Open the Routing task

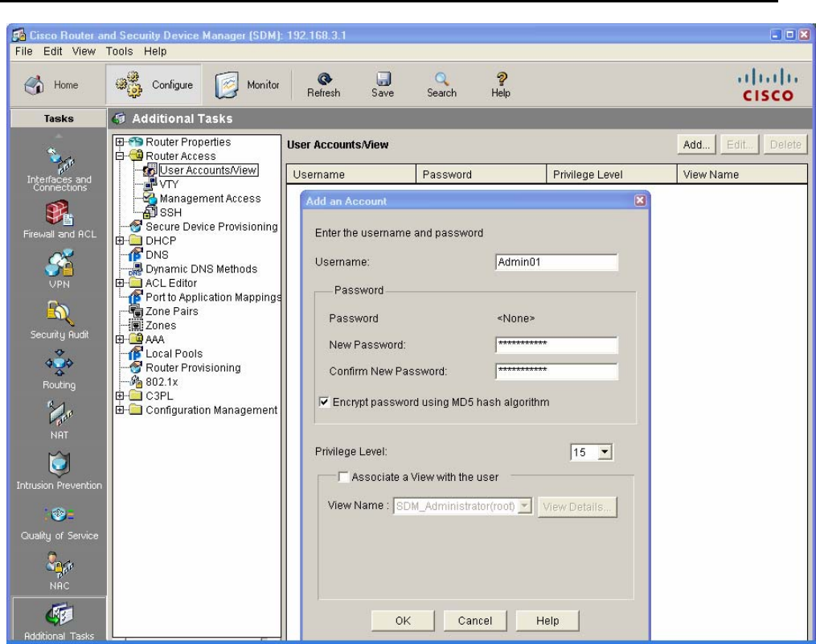coord(59,370)
